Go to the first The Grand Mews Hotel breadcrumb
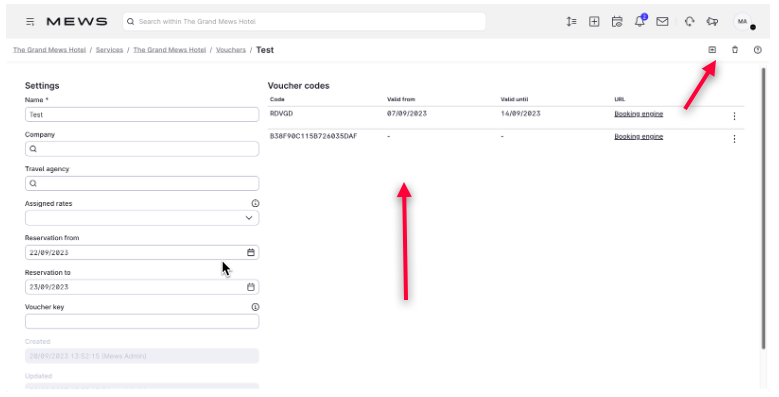Image resolution: width=779 pixels, height=397 pixels. 50,50
